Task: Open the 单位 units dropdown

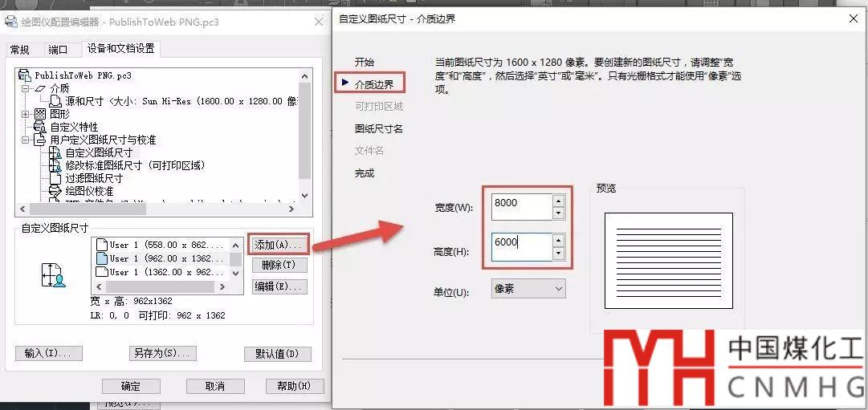Action: pos(528,289)
